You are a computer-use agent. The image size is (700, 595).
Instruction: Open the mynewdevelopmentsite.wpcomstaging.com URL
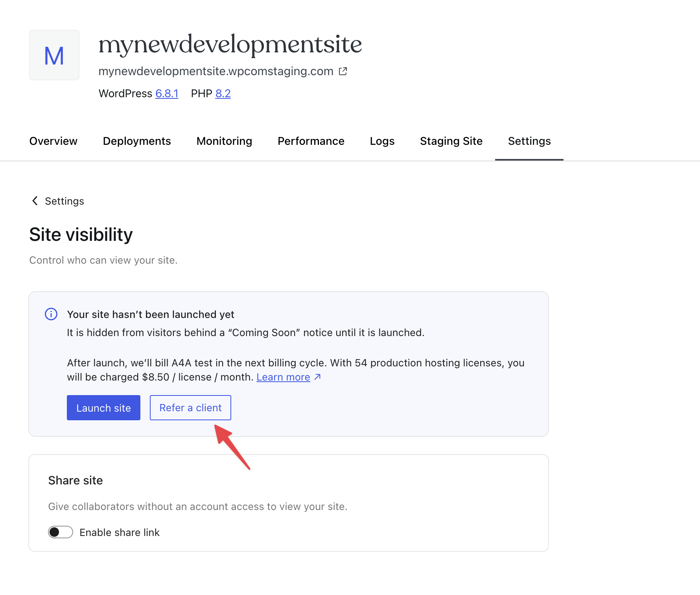tap(216, 71)
